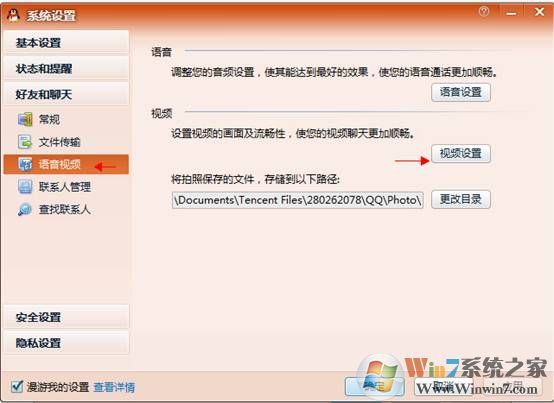Expand the 基本设置 section
The height and width of the screenshot is (403, 554).
(x=67, y=43)
